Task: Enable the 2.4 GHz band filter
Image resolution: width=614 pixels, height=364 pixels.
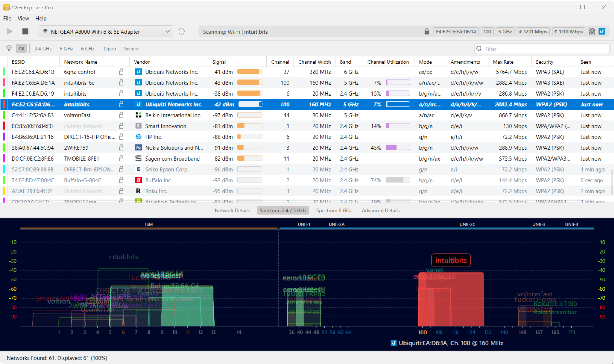Action: tap(43, 48)
